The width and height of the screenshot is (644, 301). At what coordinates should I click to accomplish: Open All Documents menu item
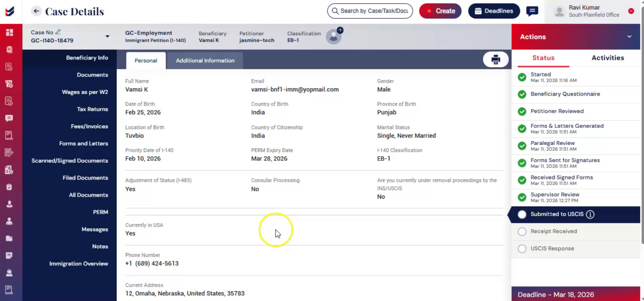coord(88,195)
